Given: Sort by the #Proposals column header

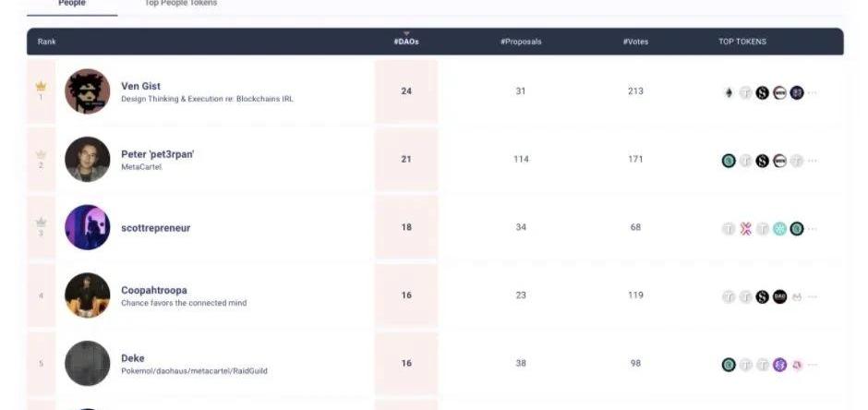Looking at the screenshot, I should coord(521,42).
